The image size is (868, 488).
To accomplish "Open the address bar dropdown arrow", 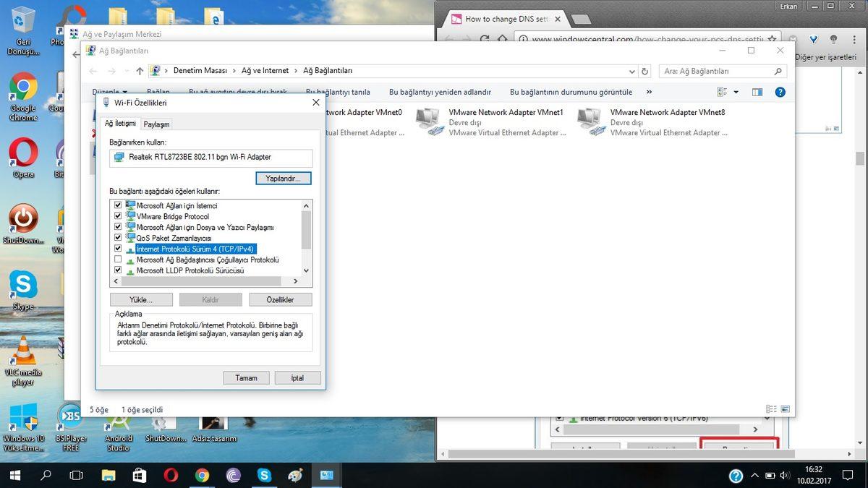I will pyautogui.click(x=632, y=71).
